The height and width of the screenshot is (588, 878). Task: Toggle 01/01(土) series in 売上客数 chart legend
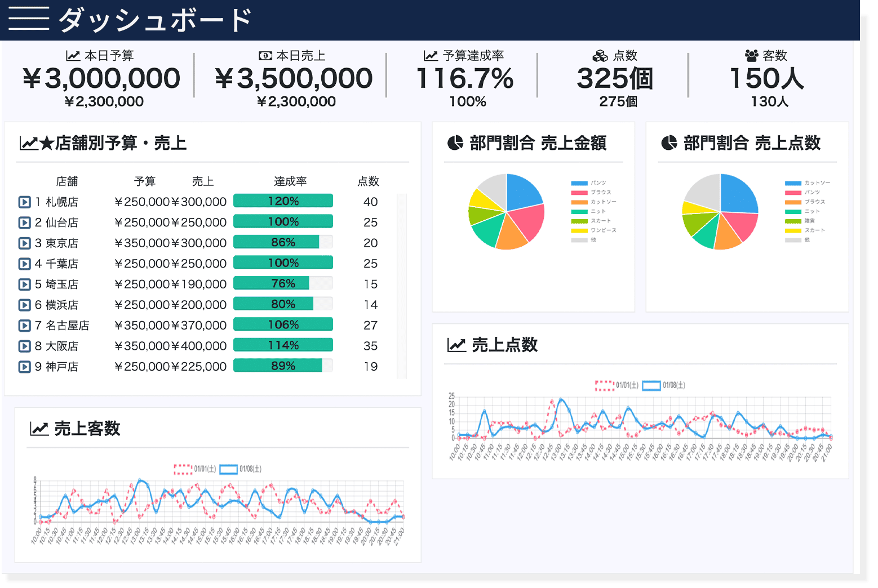(x=195, y=469)
